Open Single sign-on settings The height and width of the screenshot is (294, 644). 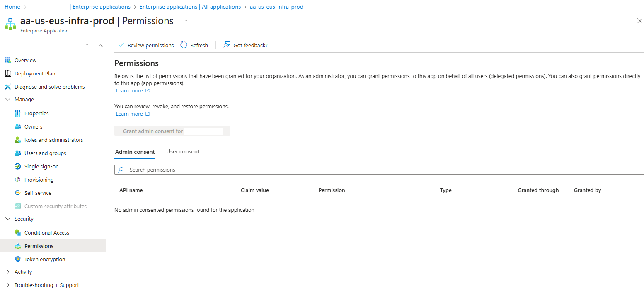click(x=41, y=166)
